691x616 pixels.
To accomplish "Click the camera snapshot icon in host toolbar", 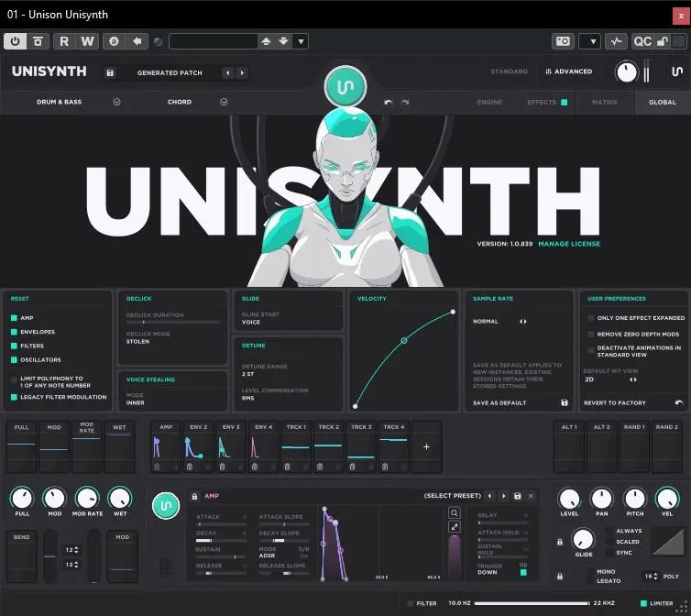I will [563, 41].
